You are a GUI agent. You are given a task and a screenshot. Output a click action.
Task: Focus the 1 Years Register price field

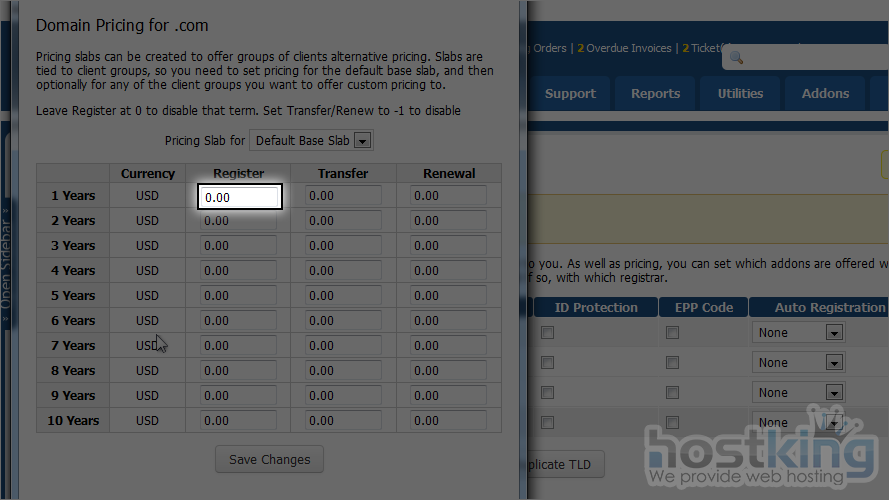click(239, 197)
